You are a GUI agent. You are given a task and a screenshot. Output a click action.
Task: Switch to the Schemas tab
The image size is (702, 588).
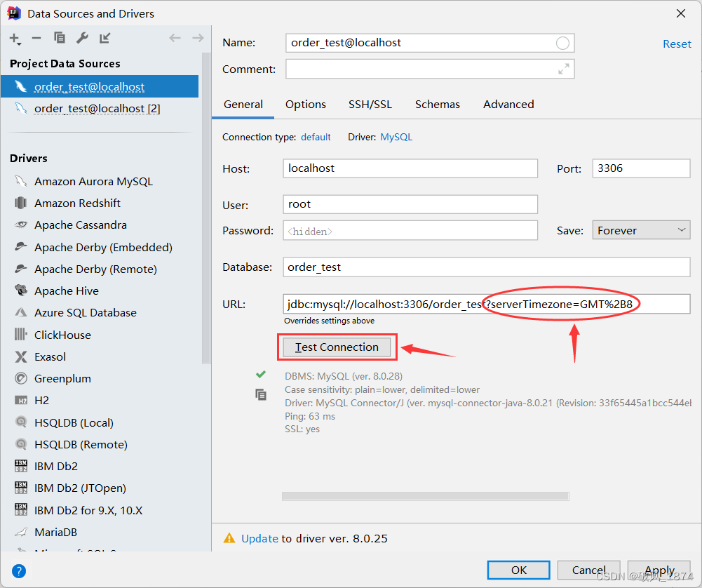(437, 104)
